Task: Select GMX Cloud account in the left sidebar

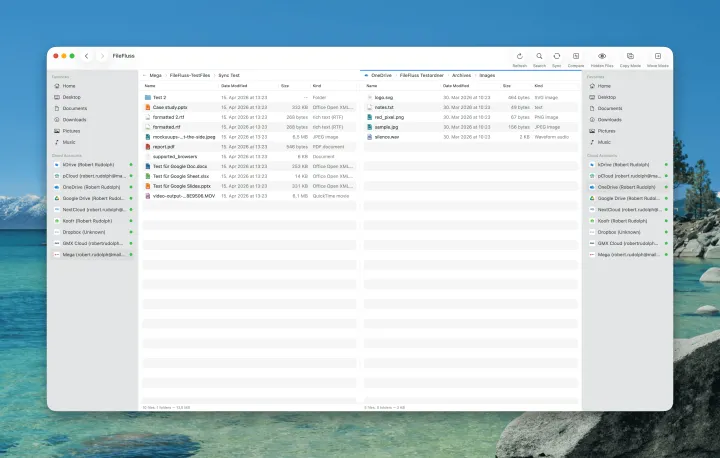Action: pos(93,243)
